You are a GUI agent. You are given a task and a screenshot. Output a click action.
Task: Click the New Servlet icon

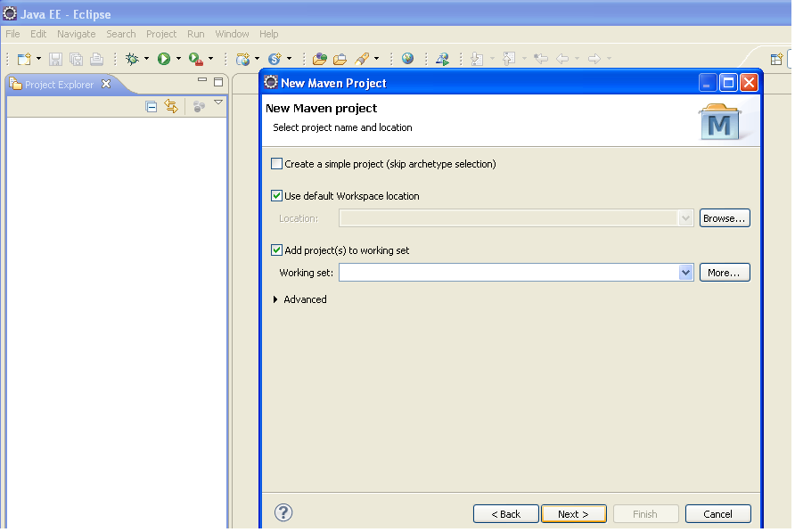tap(275, 59)
